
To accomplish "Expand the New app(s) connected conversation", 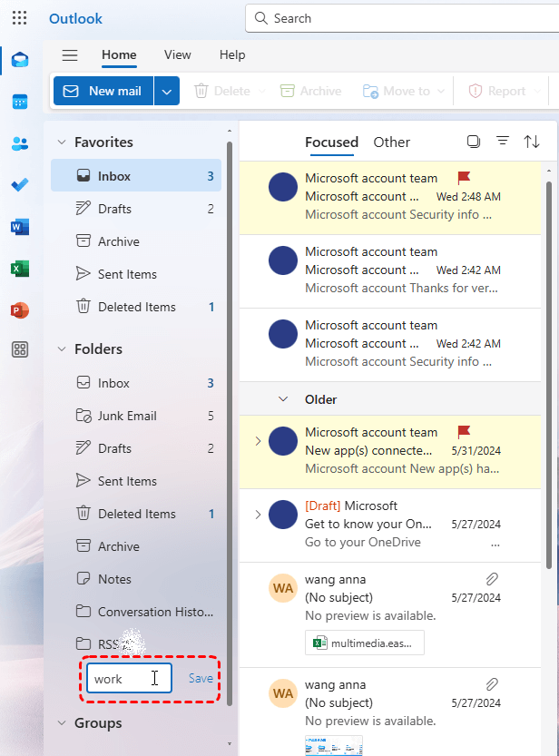I will [258, 441].
